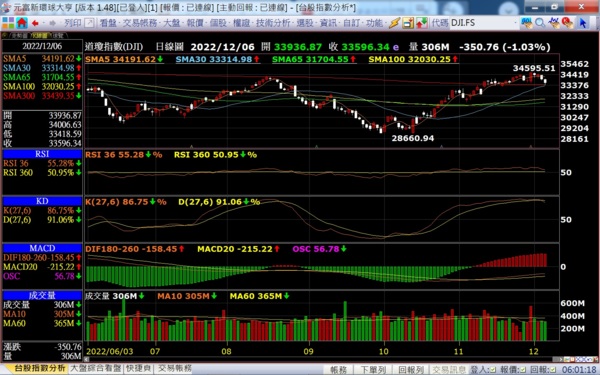Open the colored tiles grid icon
Image resolution: width=600 pixels, height=375 pixels.
pyautogui.click(x=8, y=23)
